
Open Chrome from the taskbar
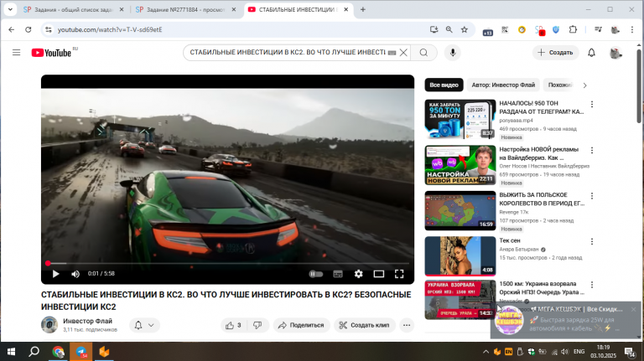pos(58,352)
